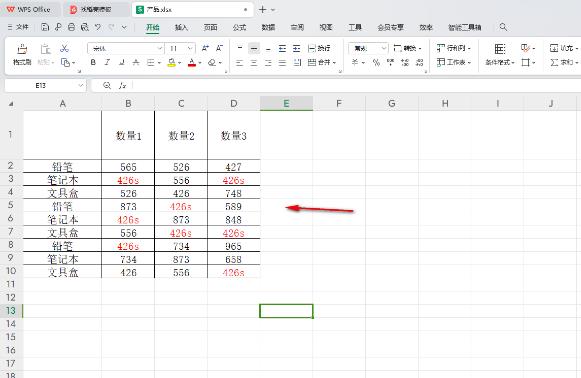Open the Tools (工具) ribbon tab
Image resolution: width=581 pixels, height=378 pixels.
click(355, 27)
